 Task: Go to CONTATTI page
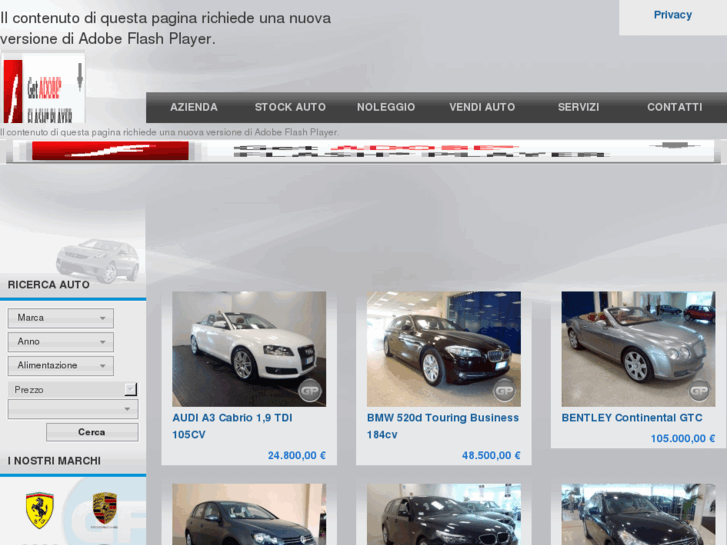675,107
